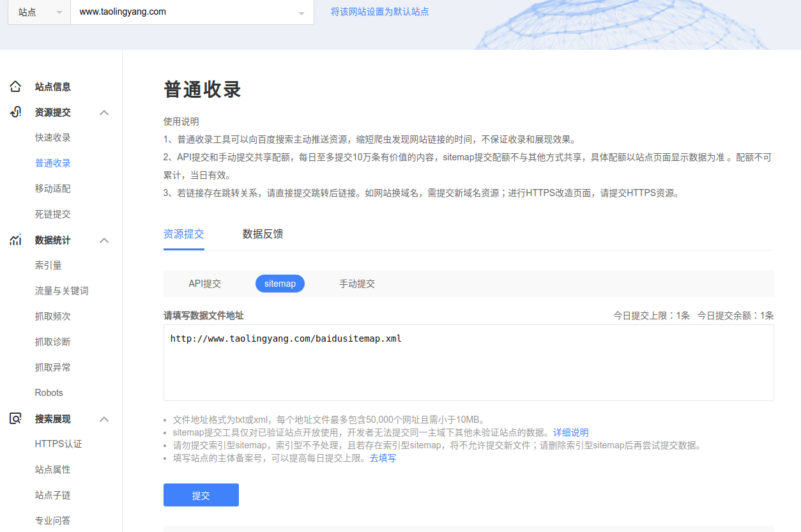Viewport: 801px width, 532px height.
Task: Select 普通收录 in the sidebar
Action: [53, 163]
